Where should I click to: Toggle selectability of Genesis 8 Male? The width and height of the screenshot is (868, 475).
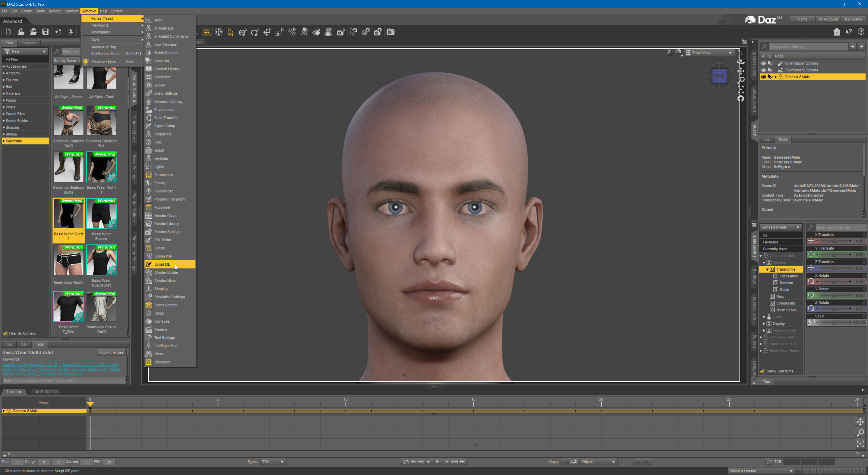click(770, 77)
